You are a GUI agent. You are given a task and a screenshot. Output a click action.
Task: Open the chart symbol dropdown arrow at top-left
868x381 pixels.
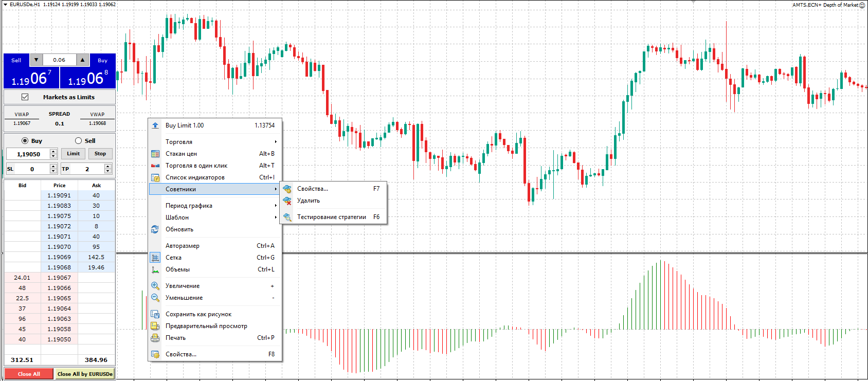tap(5, 4)
